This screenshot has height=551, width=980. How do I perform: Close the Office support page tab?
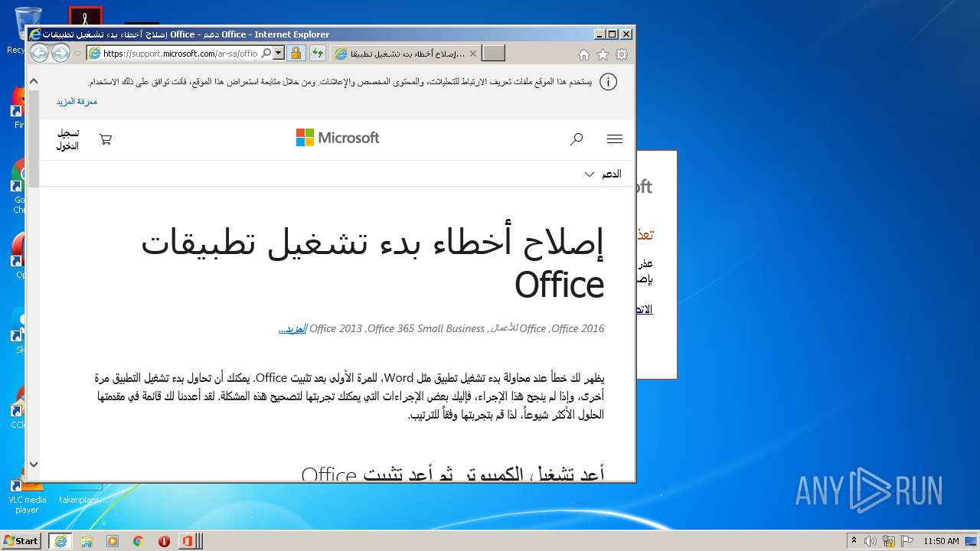473,54
